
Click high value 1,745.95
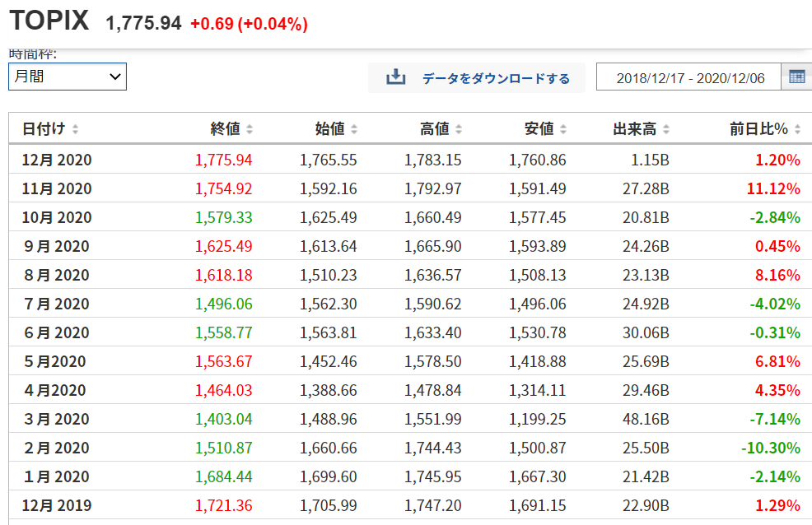[x=433, y=477]
